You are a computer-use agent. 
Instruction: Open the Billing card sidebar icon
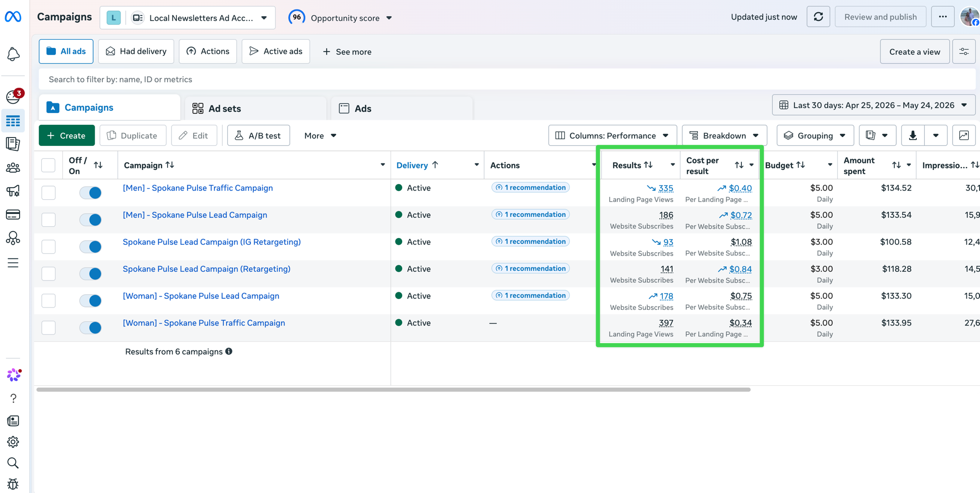pos(13,214)
